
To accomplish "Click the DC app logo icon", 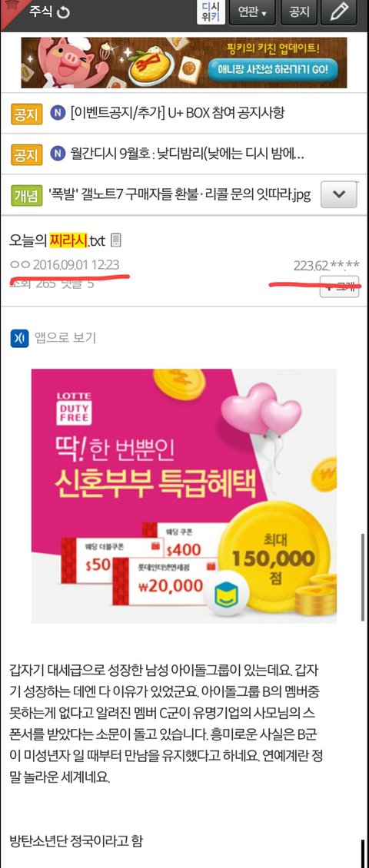I will 19,337.
